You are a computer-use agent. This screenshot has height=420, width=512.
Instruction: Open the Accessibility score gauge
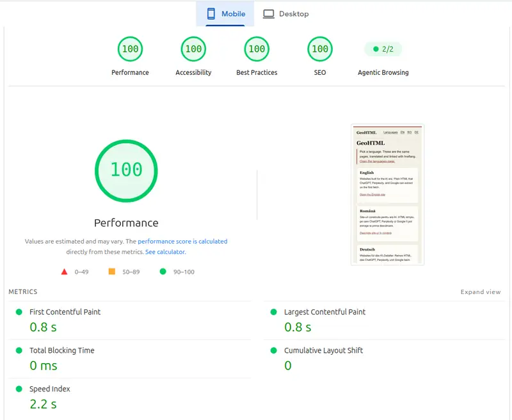pos(193,49)
